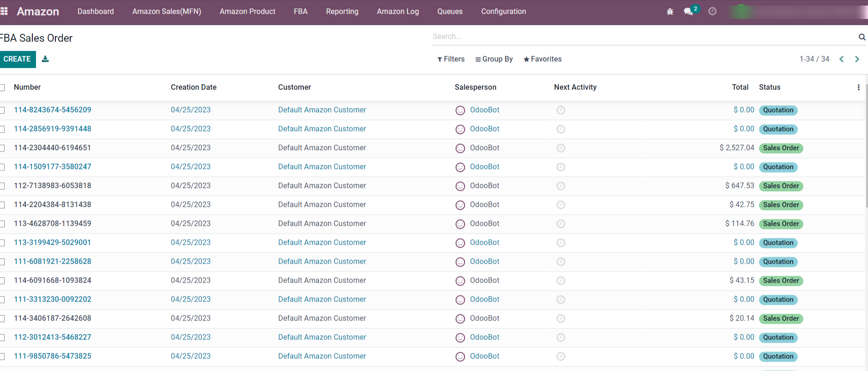Click the search magnifier icon
868x371 pixels.
point(862,37)
